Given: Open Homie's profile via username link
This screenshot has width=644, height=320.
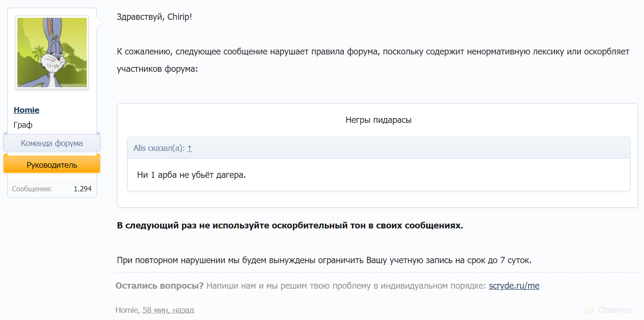Looking at the screenshot, I should pyautogui.click(x=26, y=110).
